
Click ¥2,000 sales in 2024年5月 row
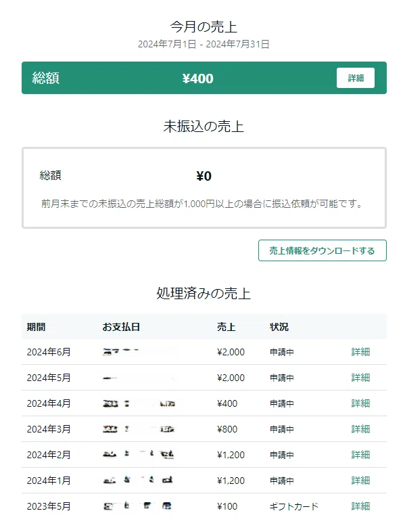231,378
